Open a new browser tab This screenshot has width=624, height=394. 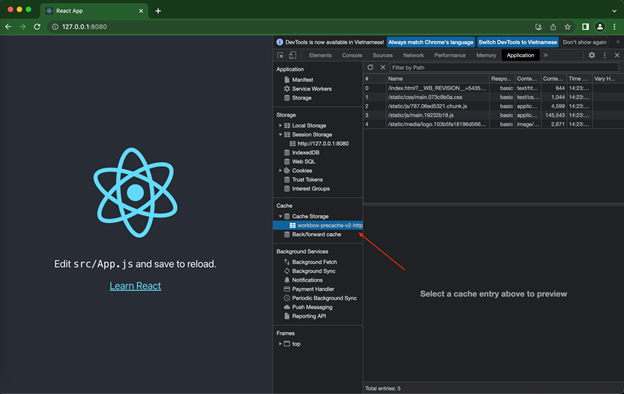(158, 11)
